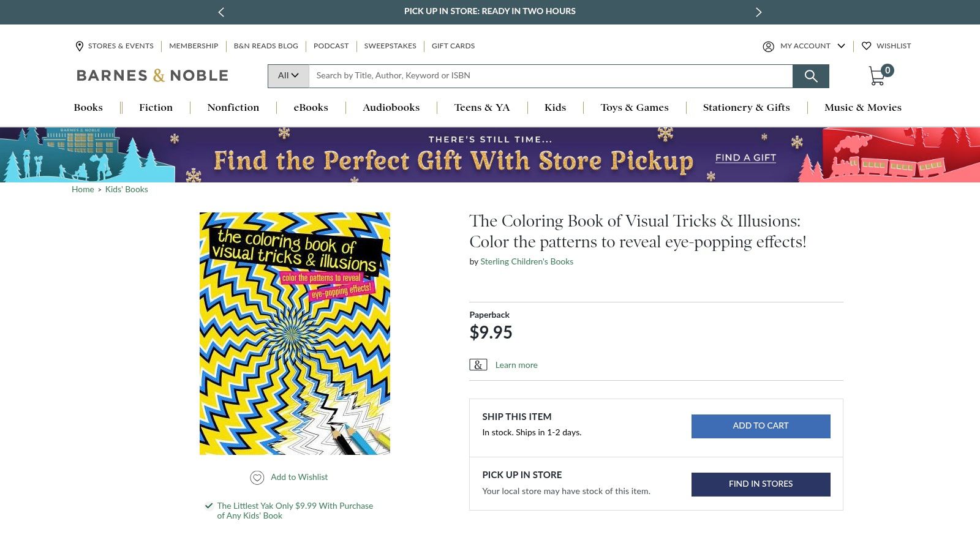Open the Sterling Children's Books author link

526,261
